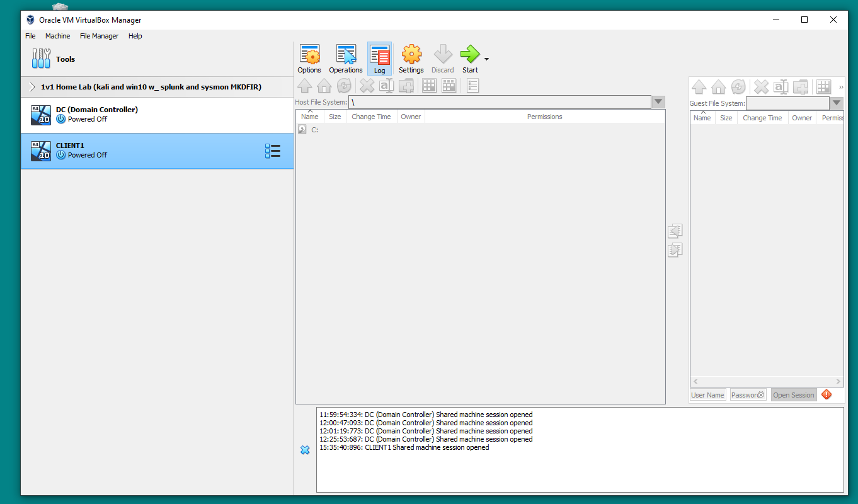
Task: Click the Guest File System path field
Action: point(788,103)
